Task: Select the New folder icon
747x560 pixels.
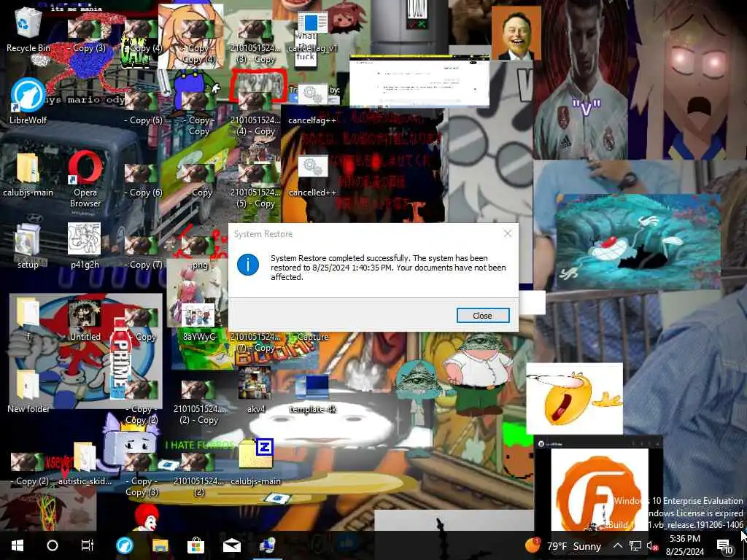Action: click(28, 391)
